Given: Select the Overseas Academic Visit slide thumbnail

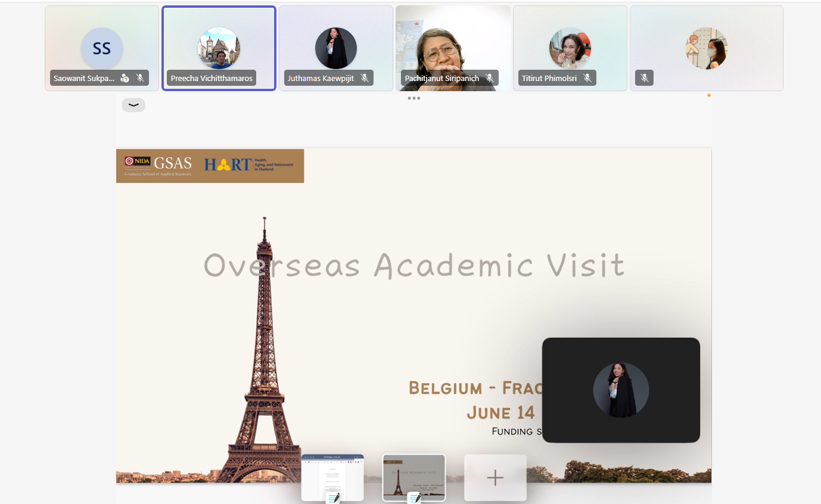Looking at the screenshot, I should click(x=414, y=477).
